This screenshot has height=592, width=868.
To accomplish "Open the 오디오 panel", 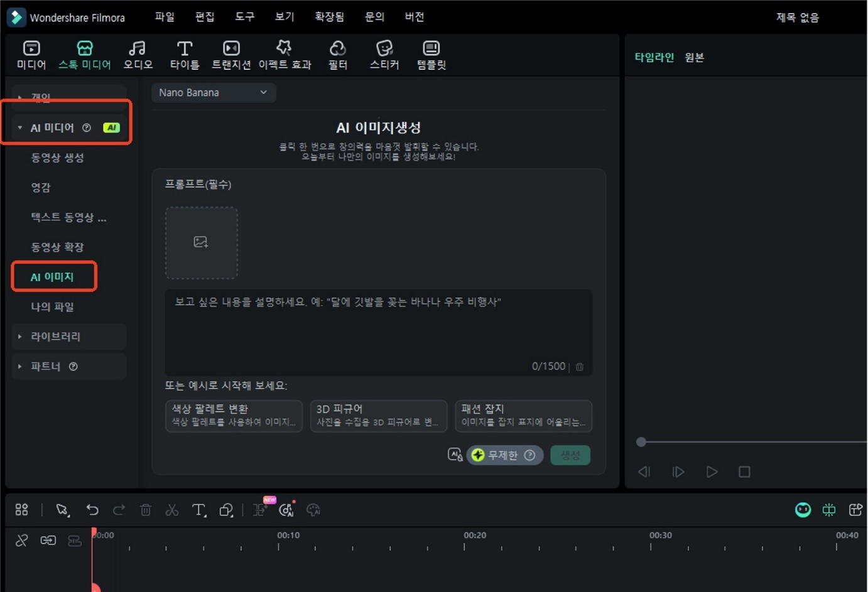I will 138,54.
